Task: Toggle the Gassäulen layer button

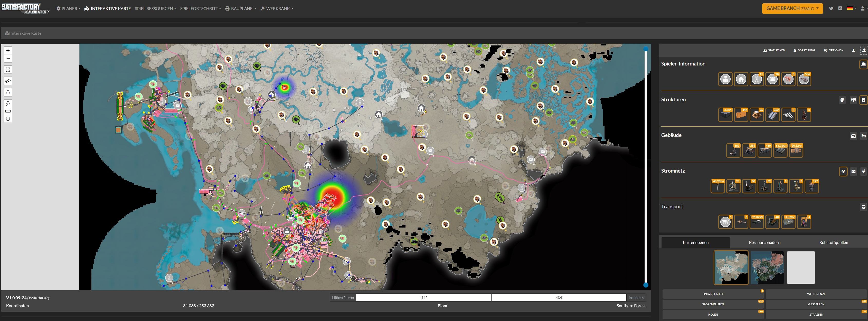Action: coord(816,304)
